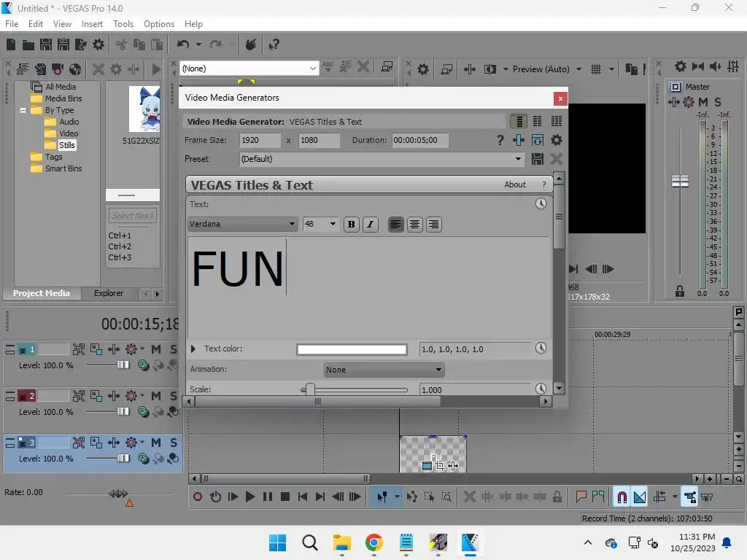Image resolution: width=747 pixels, height=560 pixels.
Task: Open Preview (Auto) quality dropdown
Action: (x=578, y=69)
